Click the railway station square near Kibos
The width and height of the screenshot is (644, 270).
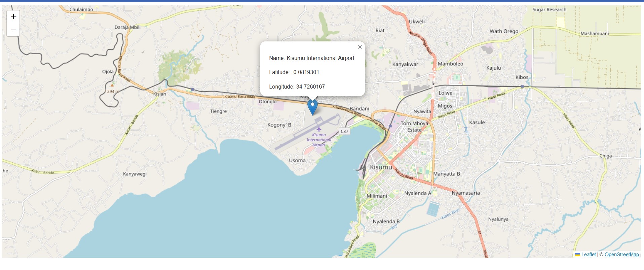pyautogui.click(x=522, y=87)
